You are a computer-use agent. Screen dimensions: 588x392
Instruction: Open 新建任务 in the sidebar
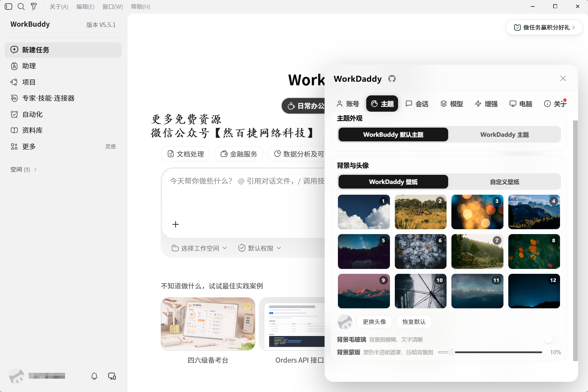[63, 50]
